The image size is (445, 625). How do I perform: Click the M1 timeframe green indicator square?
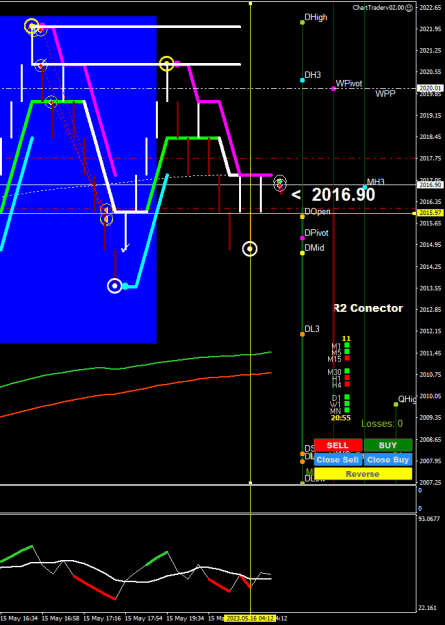(x=347, y=345)
